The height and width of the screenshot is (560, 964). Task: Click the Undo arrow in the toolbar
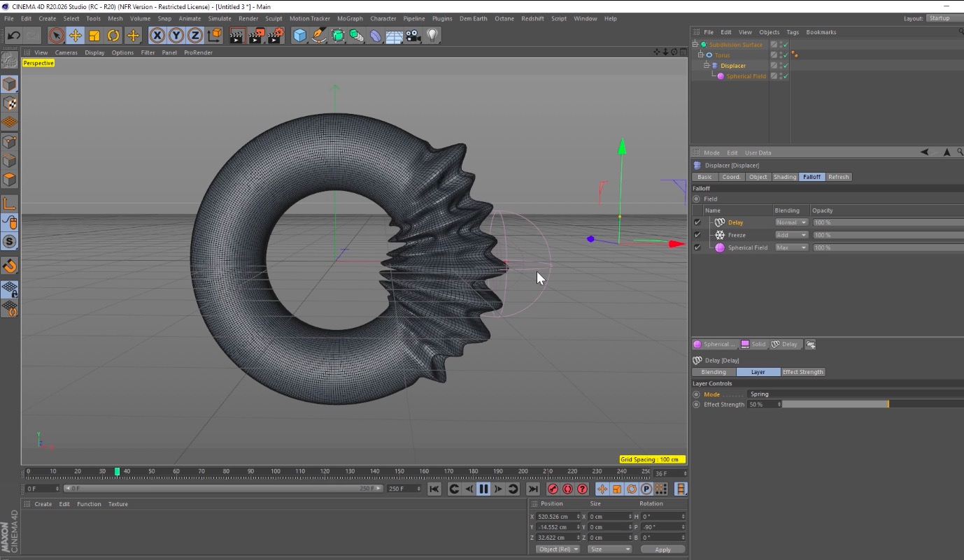[13, 35]
